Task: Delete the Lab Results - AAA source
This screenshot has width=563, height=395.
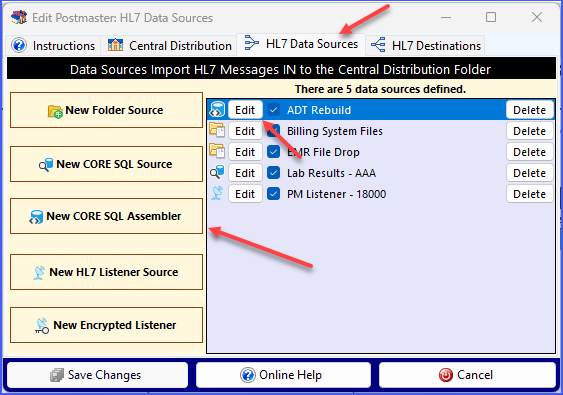Action: tap(529, 173)
